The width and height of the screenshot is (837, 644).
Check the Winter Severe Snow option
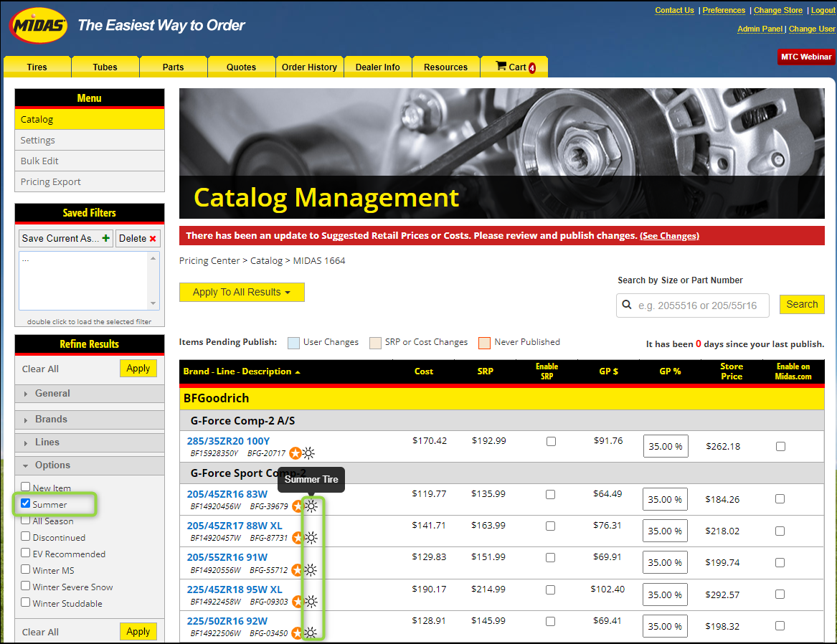click(26, 586)
